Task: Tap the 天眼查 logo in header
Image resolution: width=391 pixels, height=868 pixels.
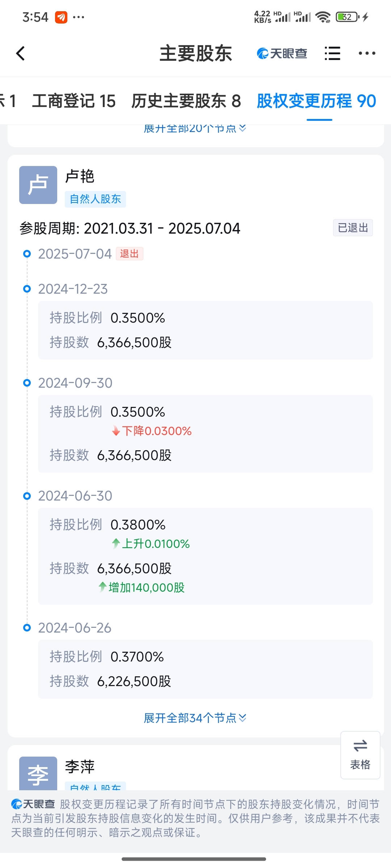Action: (x=282, y=54)
